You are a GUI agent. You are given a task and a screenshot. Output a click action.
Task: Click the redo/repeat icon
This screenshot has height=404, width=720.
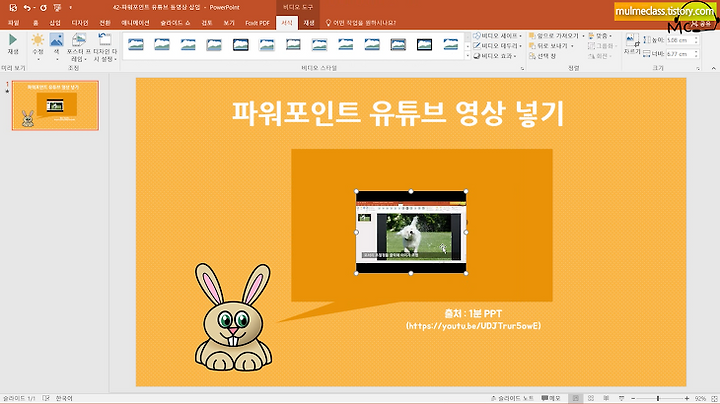(43, 8)
